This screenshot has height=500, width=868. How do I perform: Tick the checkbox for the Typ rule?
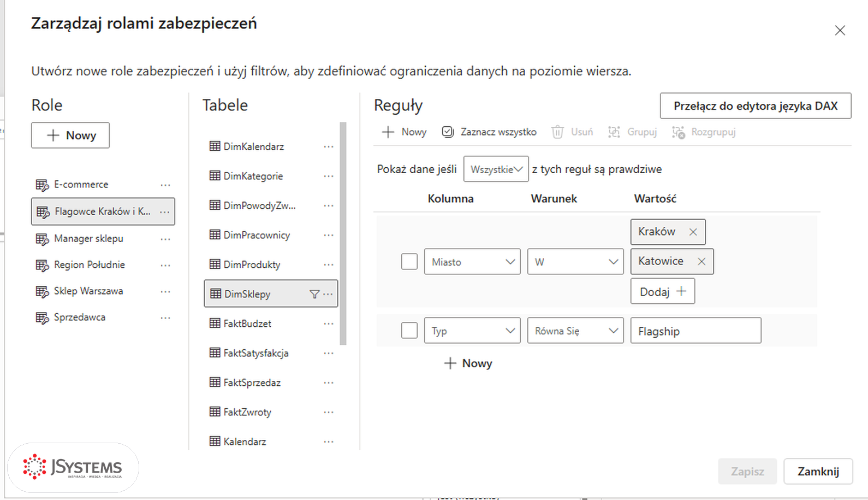[x=409, y=330]
